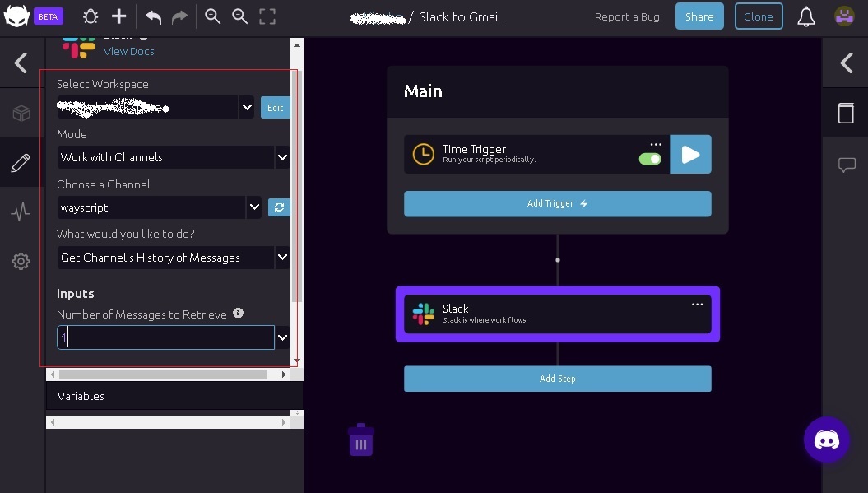Image resolution: width=868 pixels, height=493 pixels.
Task: Click the WayScript fox logo
Action: [x=16, y=16]
